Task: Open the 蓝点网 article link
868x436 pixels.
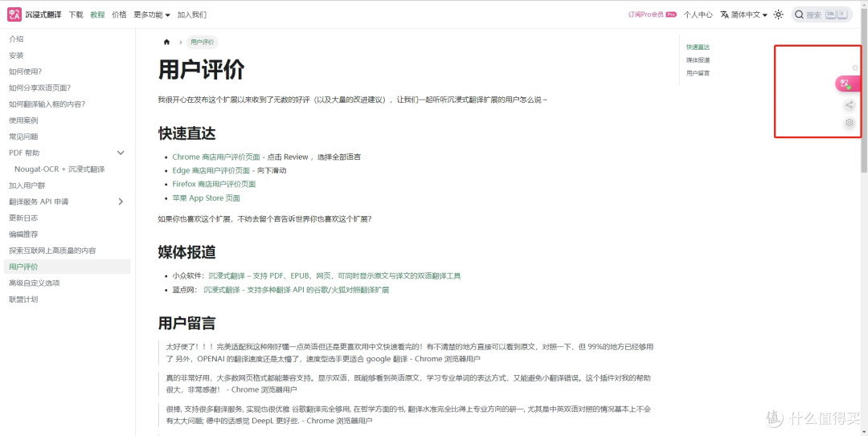Action: pos(296,290)
